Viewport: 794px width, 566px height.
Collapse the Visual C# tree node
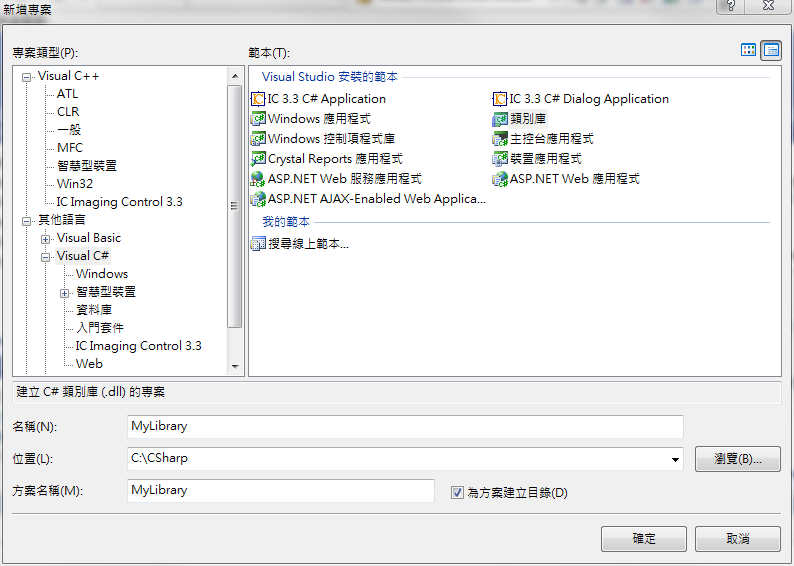46,257
